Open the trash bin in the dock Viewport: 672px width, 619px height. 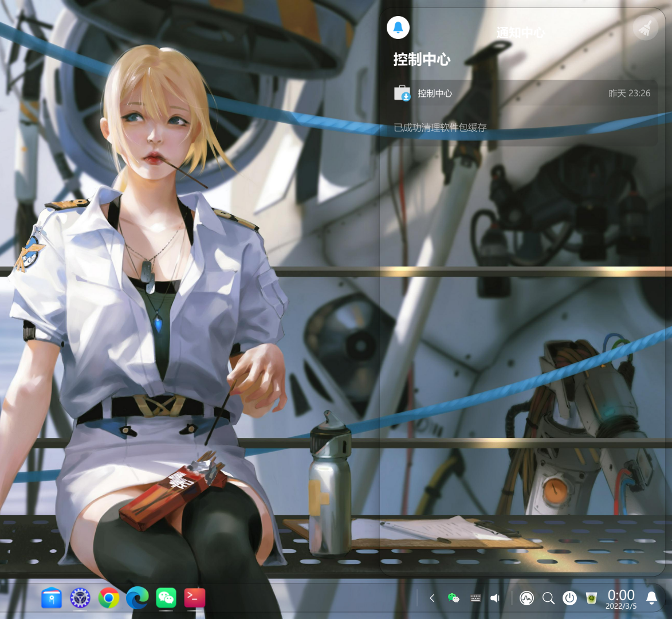click(591, 598)
